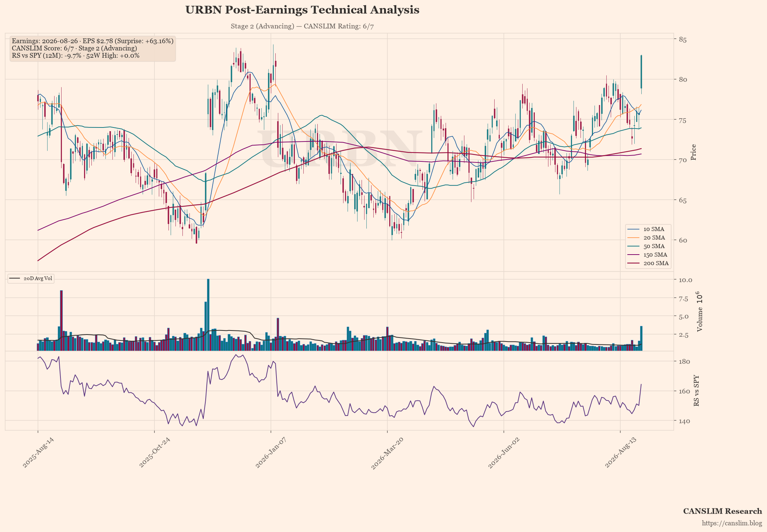Screen dimensions: 767x532
Task: Click the 160 RS tick label
Action: 684,391
